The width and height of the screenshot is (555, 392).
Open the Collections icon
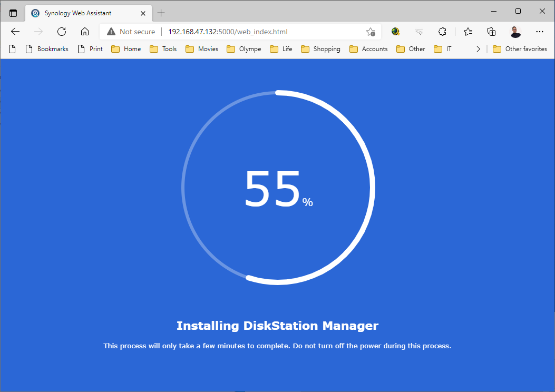click(x=491, y=32)
